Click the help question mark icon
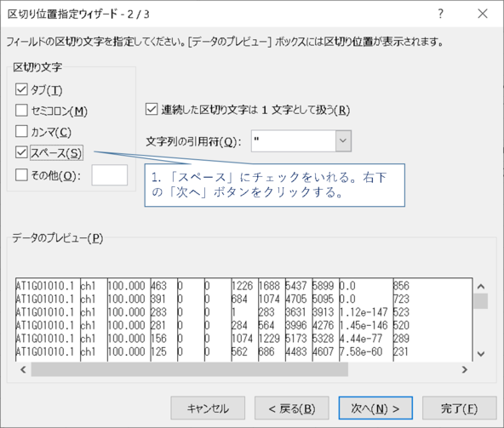The height and width of the screenshot is (428, 504). [441, 14]
